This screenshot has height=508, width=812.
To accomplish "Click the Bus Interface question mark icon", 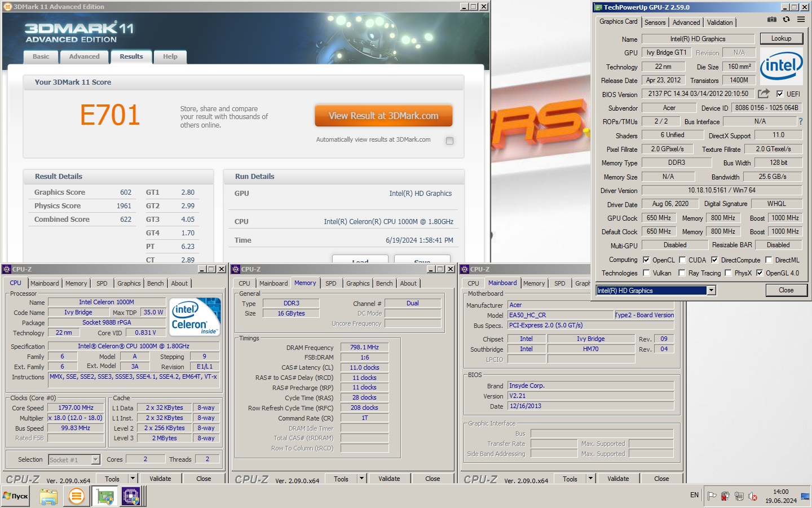I will click(x=800, y=121).
